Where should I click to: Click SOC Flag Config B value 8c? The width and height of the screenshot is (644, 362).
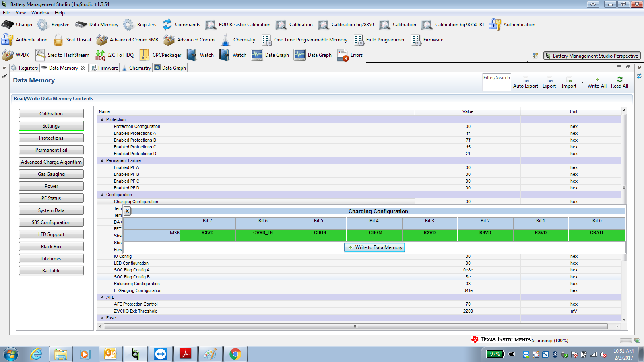468,277
